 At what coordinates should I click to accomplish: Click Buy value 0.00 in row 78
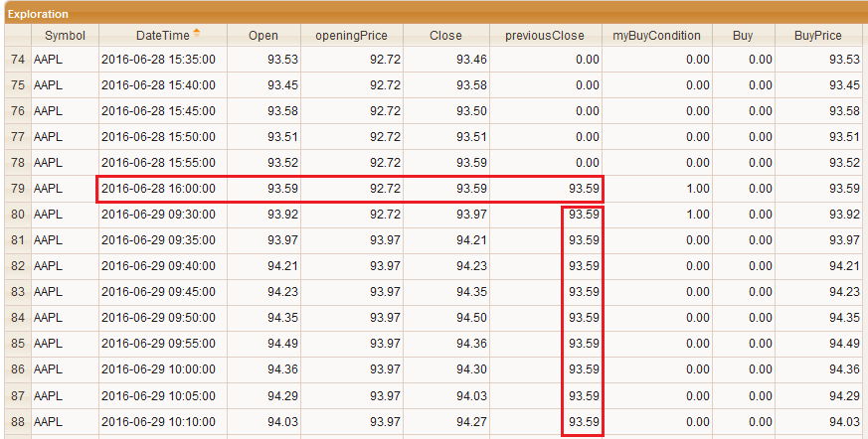[x=761, y=163]
